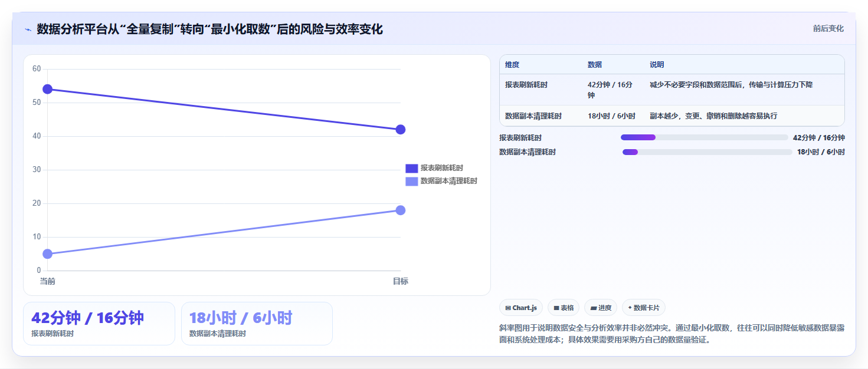Click the 18小时 / 6小时 value beside progress bar

coord(821,152)
